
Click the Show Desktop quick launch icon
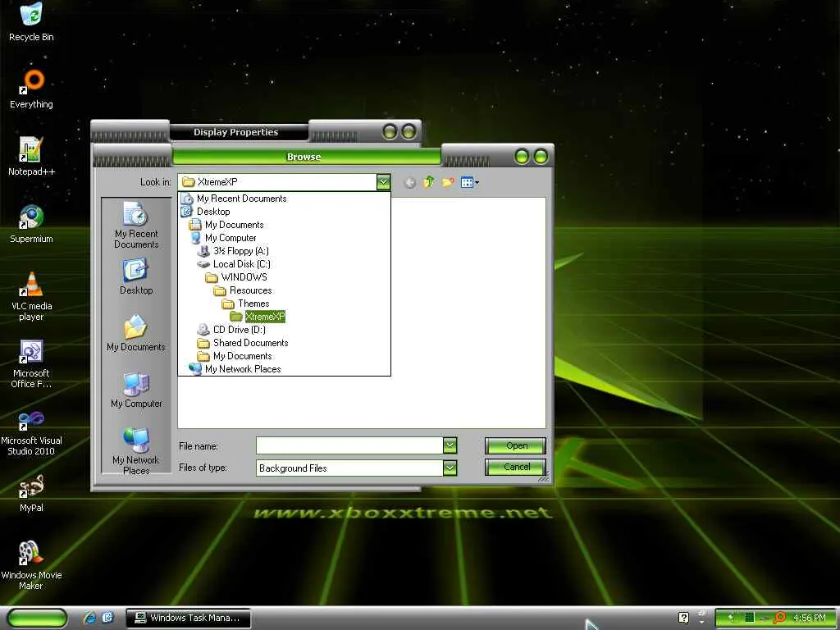pyautogui.click(x=107, y=618)
